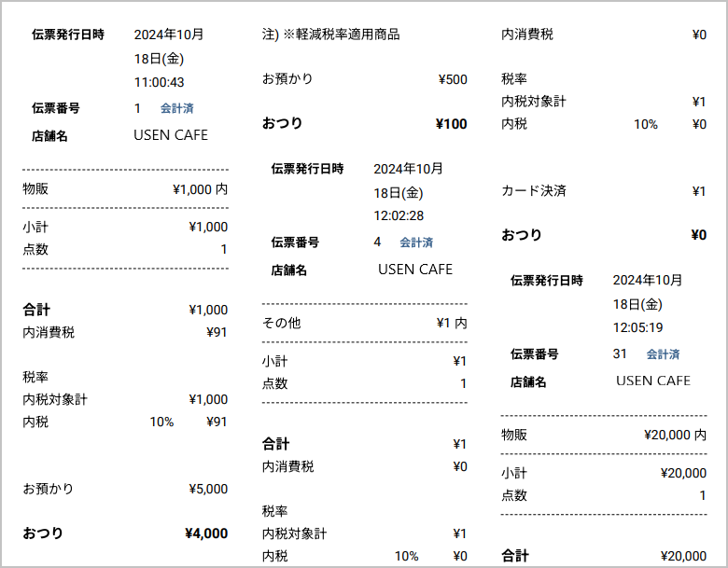Image resolution: width=728 pixels, height=568 pixels.
Task: Select receipt number 31 value
Action: click(620, 354)
